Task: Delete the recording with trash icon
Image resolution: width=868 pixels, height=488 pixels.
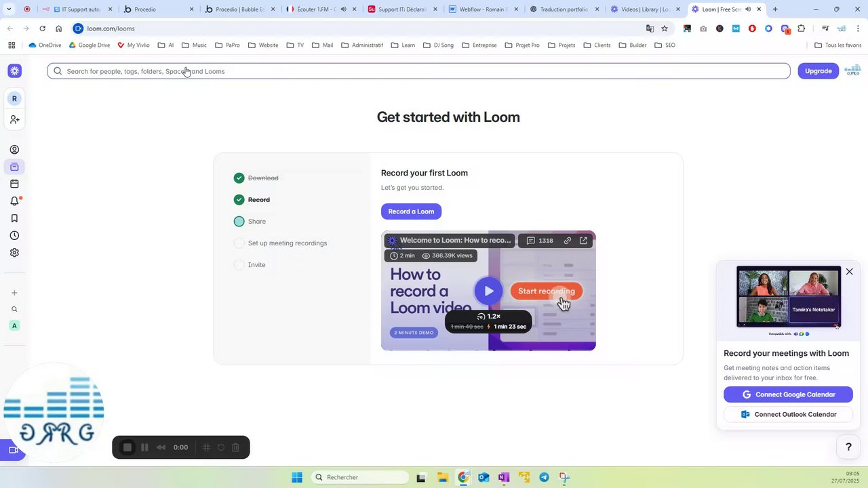Action: click(235, 447)
